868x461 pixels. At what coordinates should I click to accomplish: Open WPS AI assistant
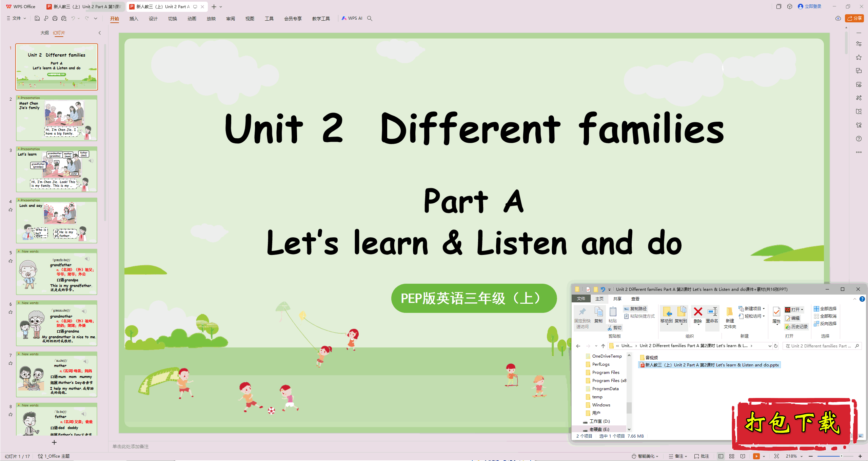[x=352, y=18]
